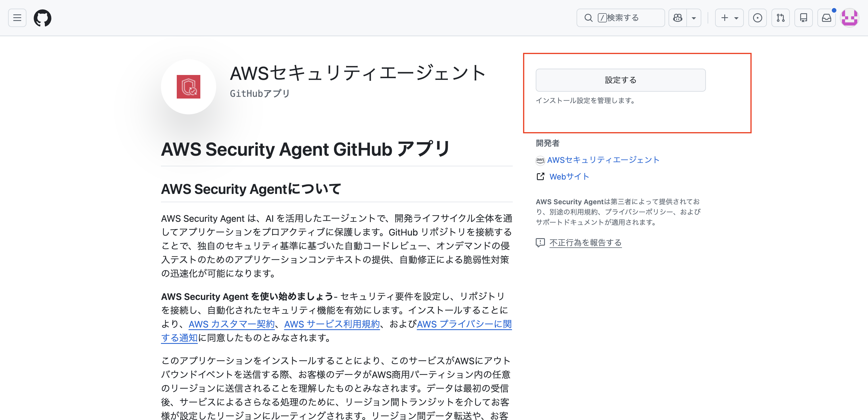This screenshot has height=420, width=868.
Task: Click 不正行為を報告する link
Action: (585, 242)
